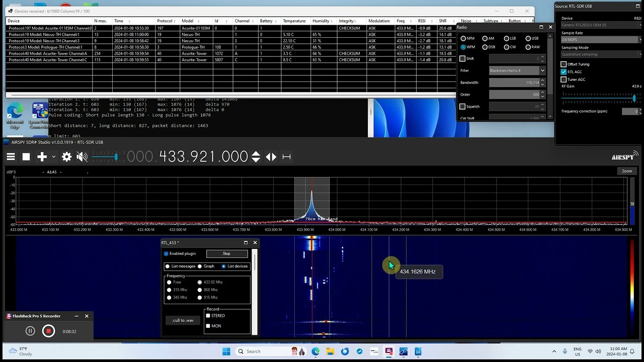The image size is (644, 362).
Task: Expand the dropdown arrow beside plus icon
Action: coord(53,157)
